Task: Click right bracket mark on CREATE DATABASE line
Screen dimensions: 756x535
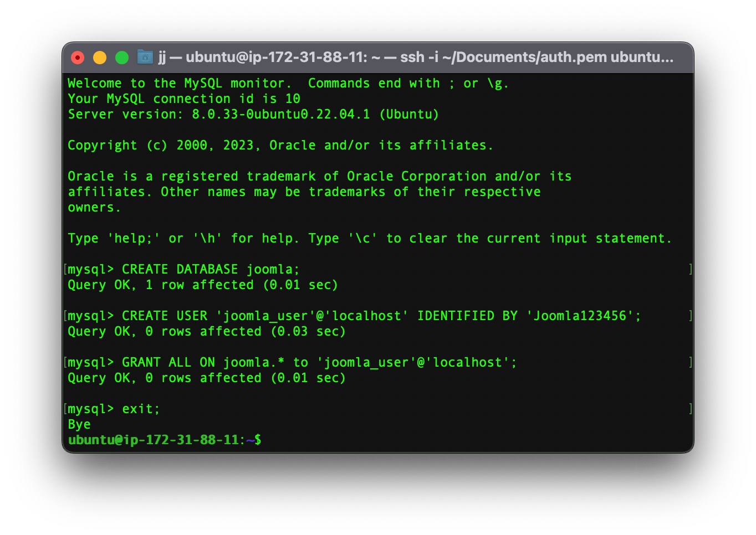Action: point(690,269)
